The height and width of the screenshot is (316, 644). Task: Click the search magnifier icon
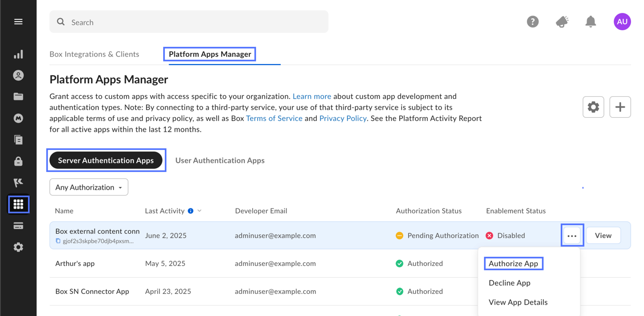pos(61,22)
